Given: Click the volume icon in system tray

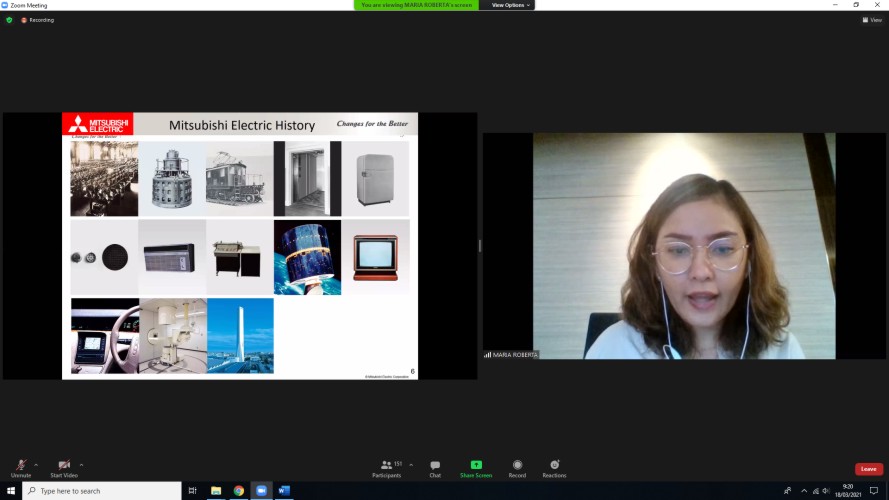Looking at the screenshot, I should tap(826, 491).
